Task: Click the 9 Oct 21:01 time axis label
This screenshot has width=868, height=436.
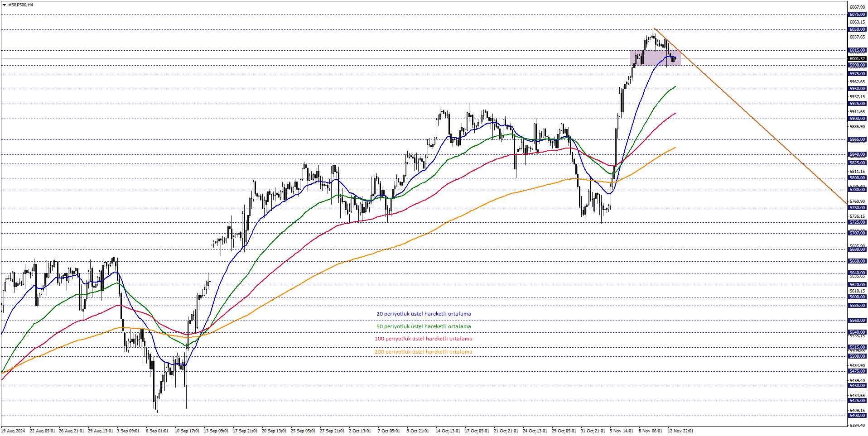Action: point(418,431)
